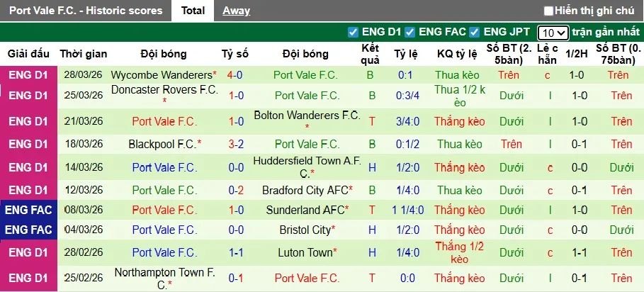Screen dimensions: 644x292
Task: Enable the Hiển thị ghi chú checkbox
Action: pos(548,11)
